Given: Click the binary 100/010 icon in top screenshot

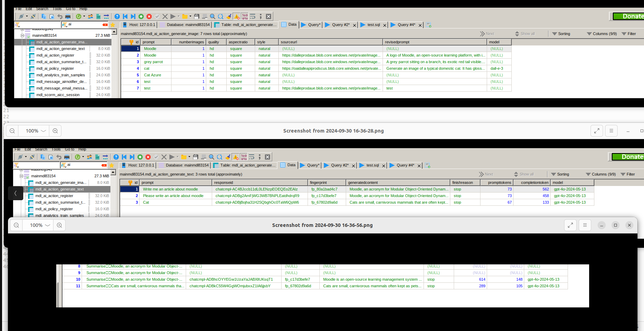Looking at the screenshot, I should pyautogui.click(x=245, y=16).
